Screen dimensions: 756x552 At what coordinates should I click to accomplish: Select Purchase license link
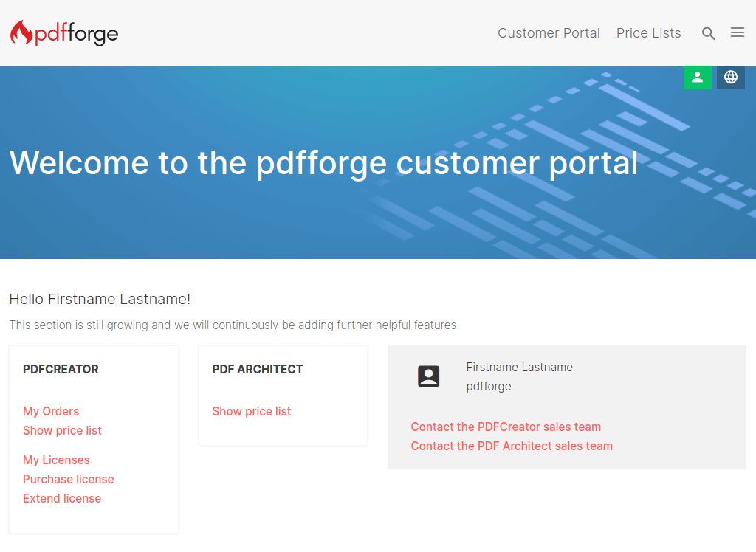point(69,479)
